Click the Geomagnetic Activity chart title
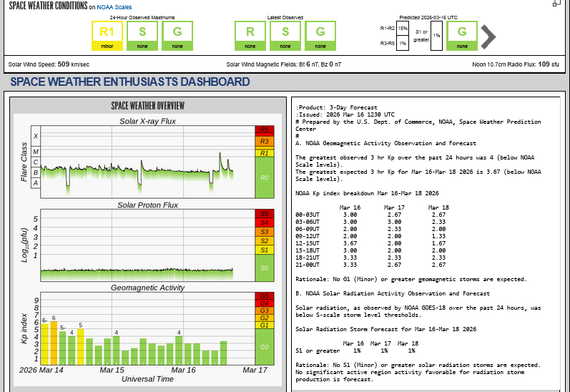 tap(147, 288)
